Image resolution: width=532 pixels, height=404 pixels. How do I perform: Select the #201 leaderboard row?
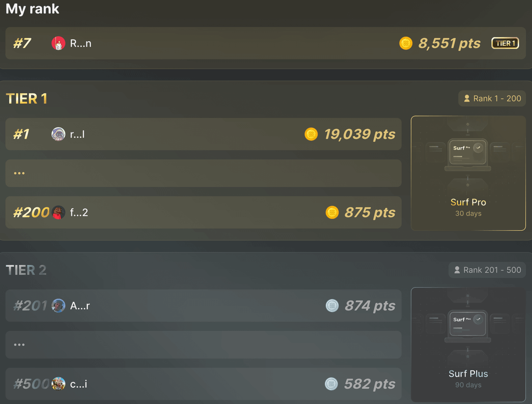[203, 306]
